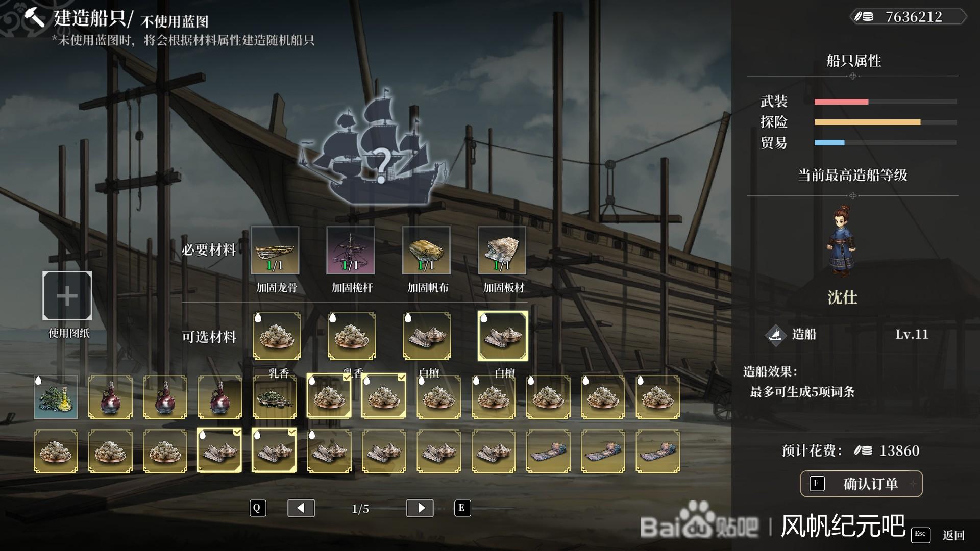Uncheck the second checked frankincense item
Viewport: 980px width, 551px height.
(384, 396)
